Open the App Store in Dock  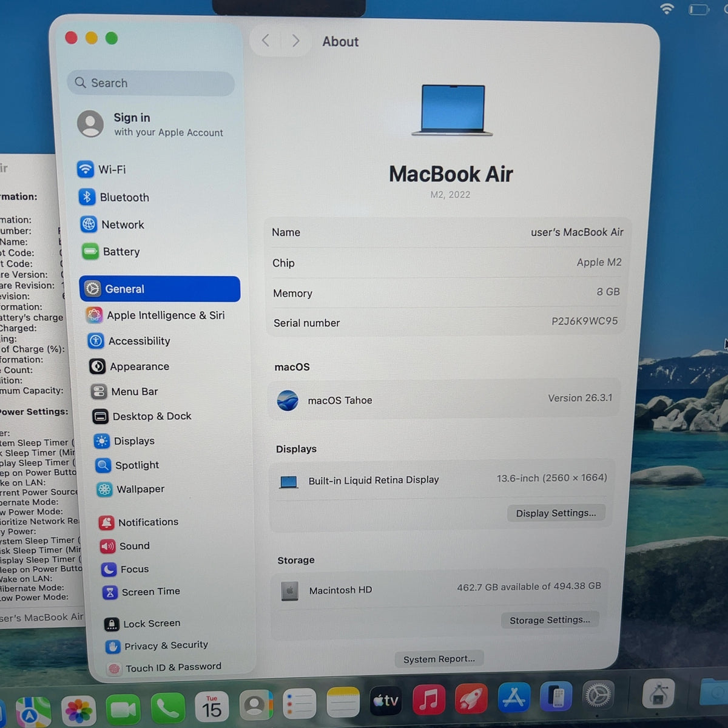click(x=513, y=697)
